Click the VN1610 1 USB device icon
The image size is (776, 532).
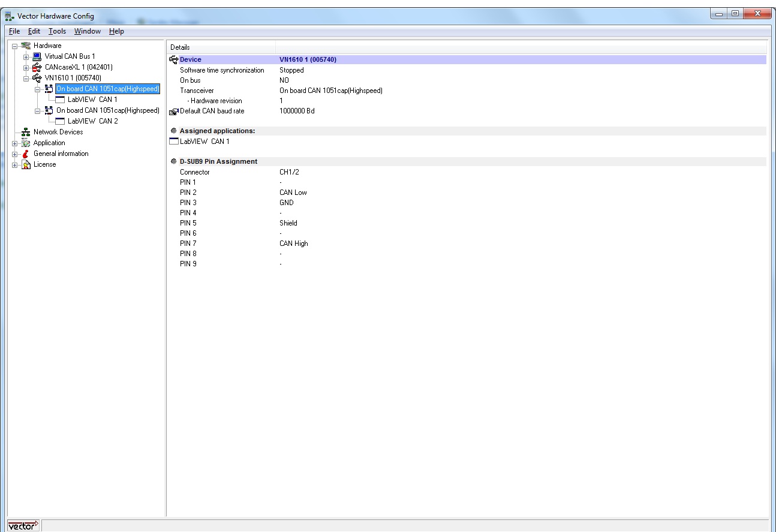37,78
